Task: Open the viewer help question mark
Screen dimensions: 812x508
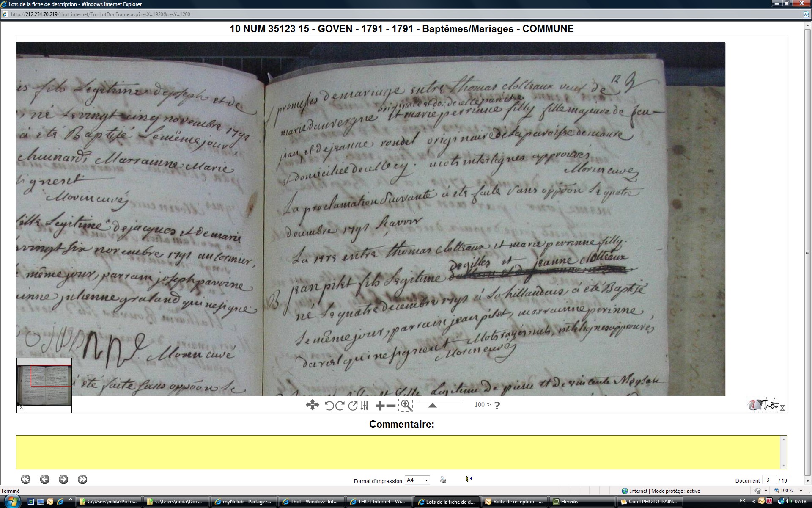Action: pyautogui.click(x=497, y=405)
